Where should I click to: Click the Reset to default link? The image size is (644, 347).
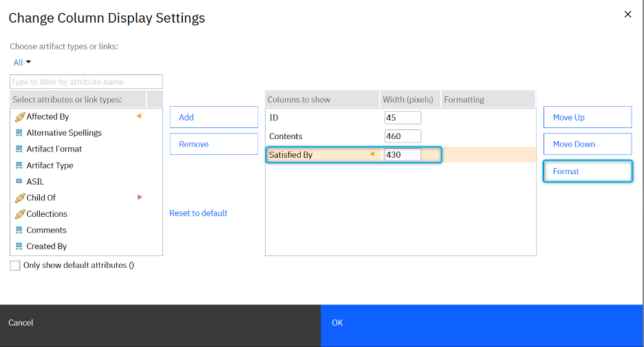click(198, 213)
